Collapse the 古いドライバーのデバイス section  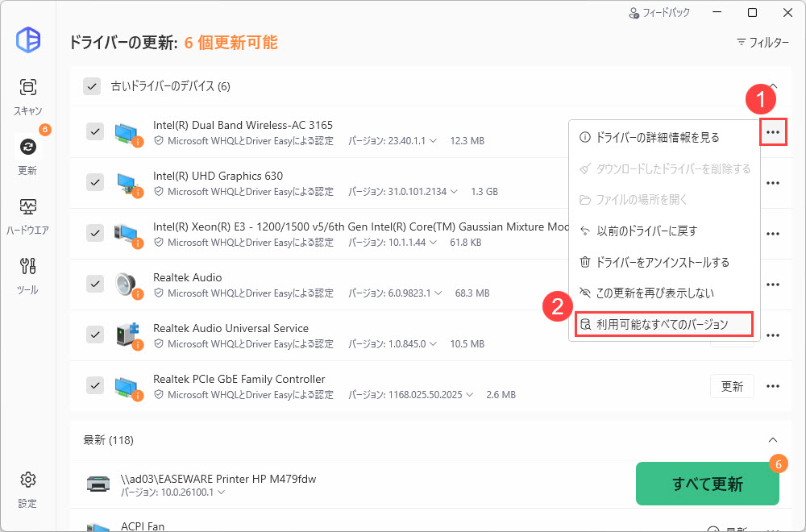(x=773, y=86)
